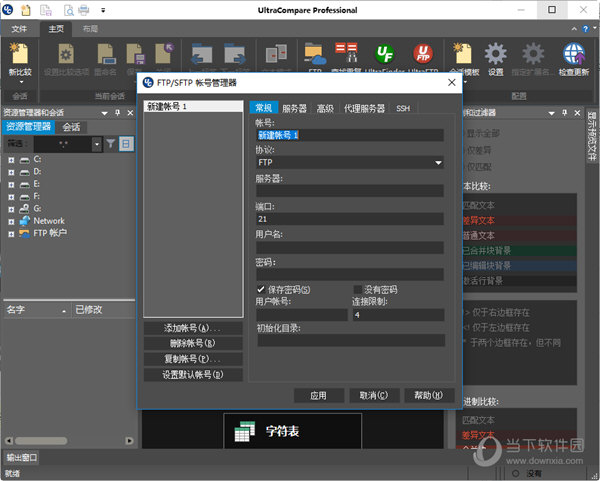Open quick access toolbar customize arrow
Image resolution: width=600 pixels, height=481 pixels.
coord(103,10)
